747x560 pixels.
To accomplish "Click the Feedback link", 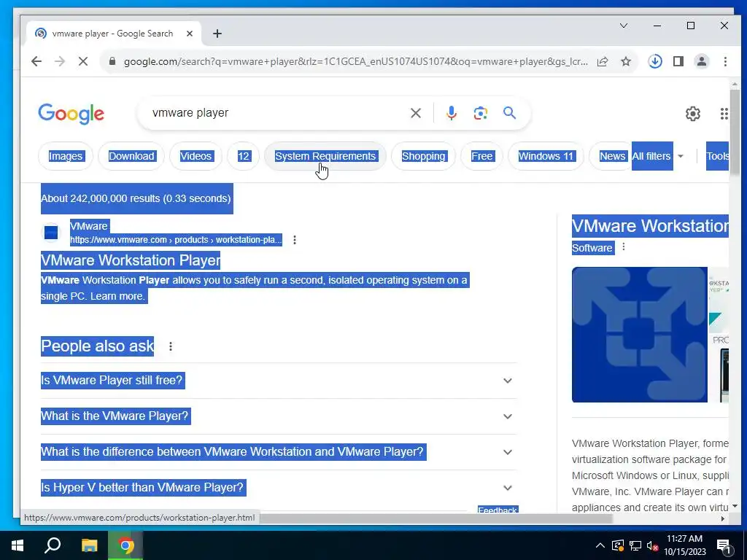I will (x=498, y=510).
